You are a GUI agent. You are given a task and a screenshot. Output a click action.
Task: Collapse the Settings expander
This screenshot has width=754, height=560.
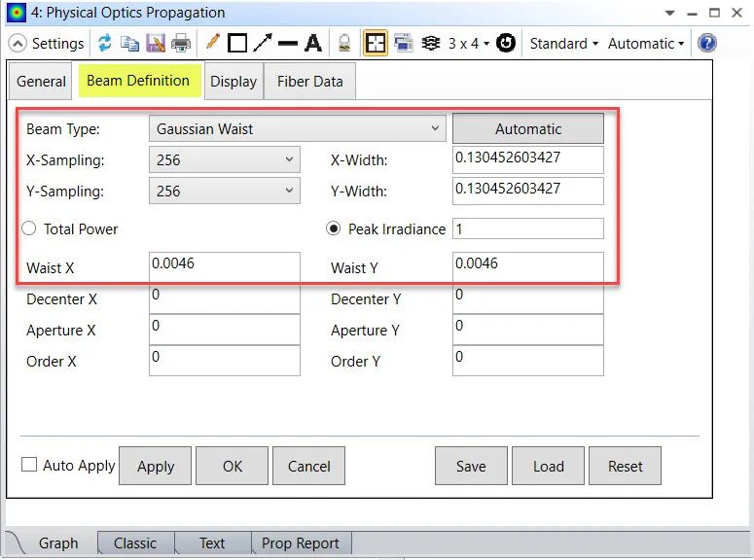(x=18, y=44)
